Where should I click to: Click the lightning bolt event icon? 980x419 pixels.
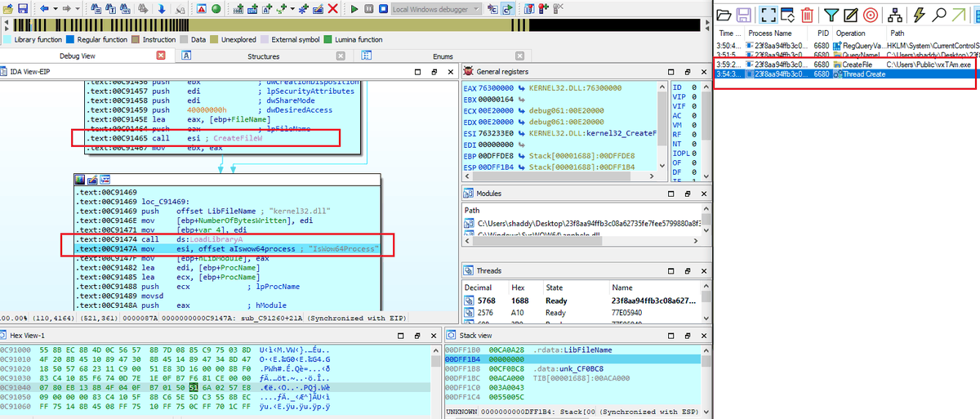[920, 15]
